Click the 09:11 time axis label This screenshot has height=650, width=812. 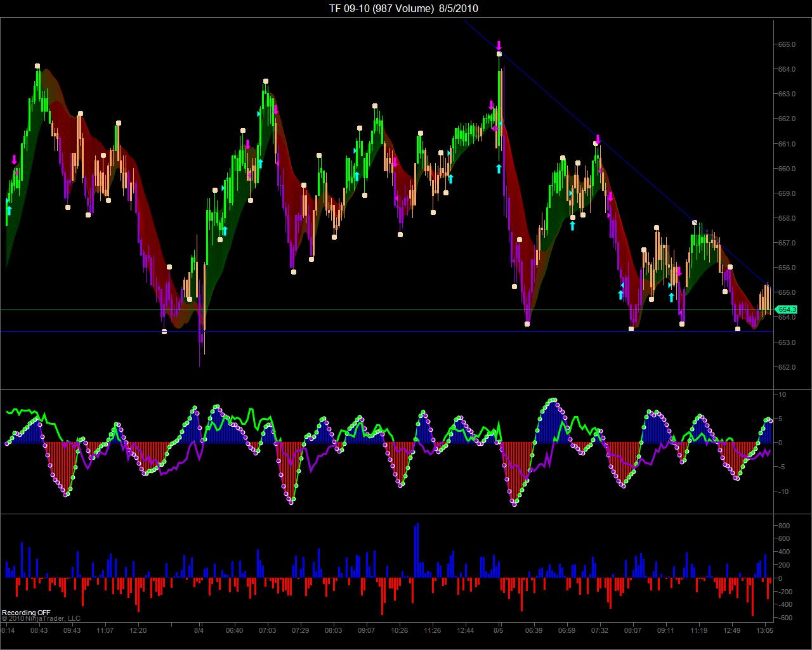(665, 631)
